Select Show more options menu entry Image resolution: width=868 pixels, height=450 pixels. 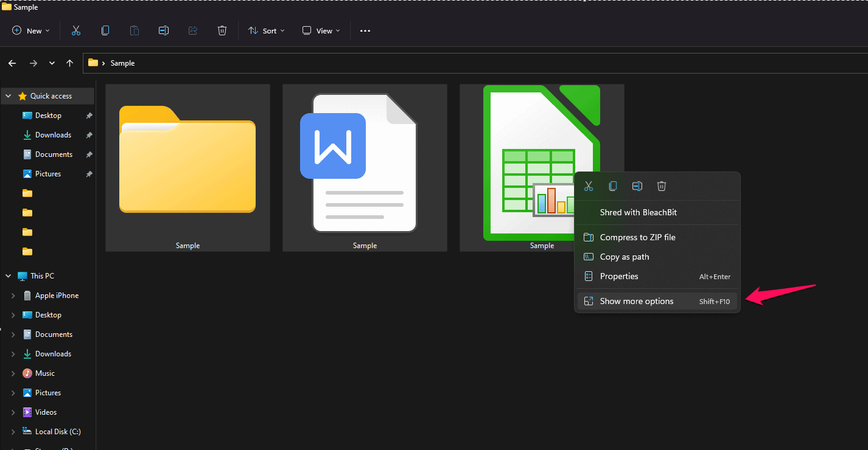(637, 301)
